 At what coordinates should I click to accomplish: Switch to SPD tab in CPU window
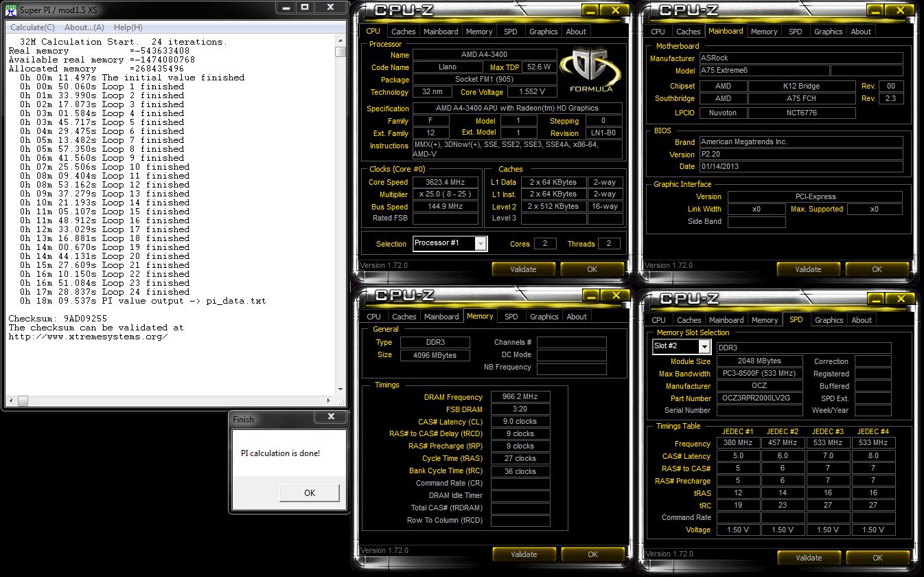pyautogui.click(x=511, y=32)
